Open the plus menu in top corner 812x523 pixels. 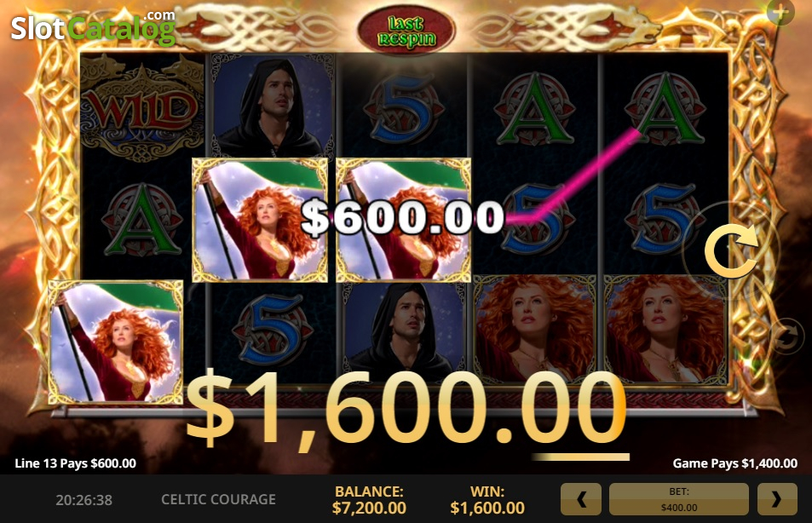780,11
